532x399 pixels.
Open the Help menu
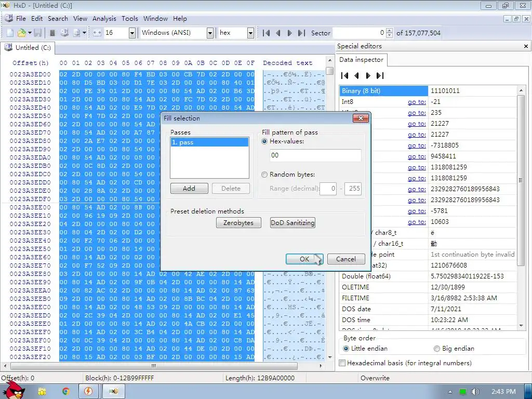coord(180,19)
